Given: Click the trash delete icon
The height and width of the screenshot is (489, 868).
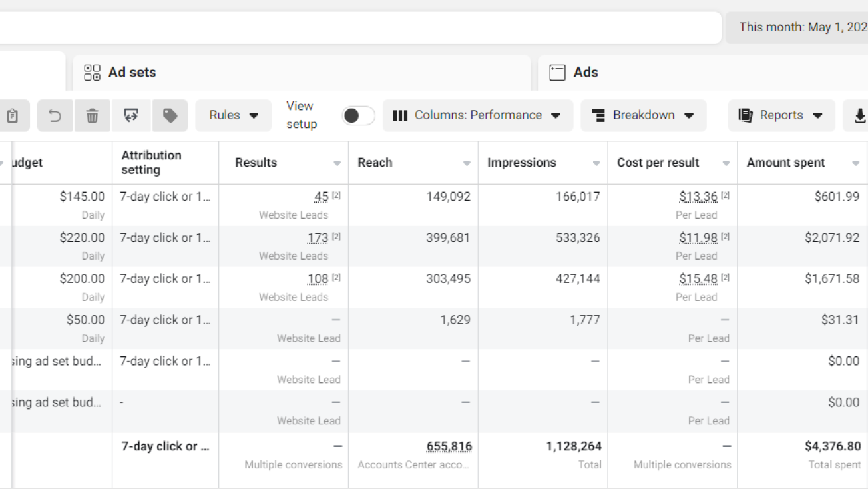Looking at the screenshot, I should tap(93, 116).
